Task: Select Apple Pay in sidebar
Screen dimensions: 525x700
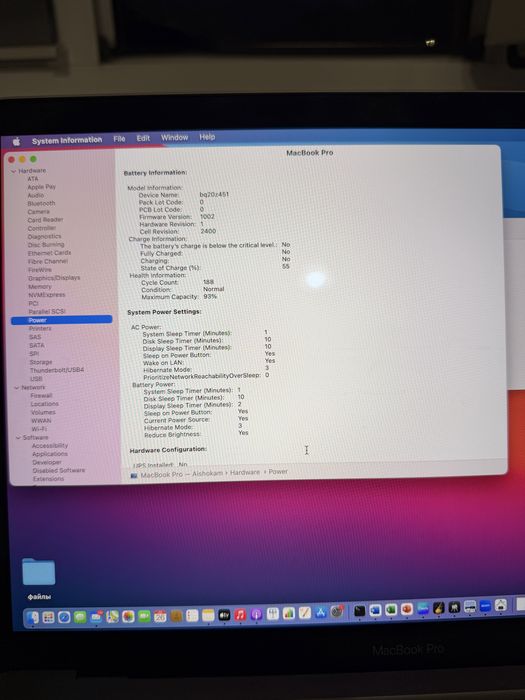Action: pyautogui.click(x=42, y=187)
